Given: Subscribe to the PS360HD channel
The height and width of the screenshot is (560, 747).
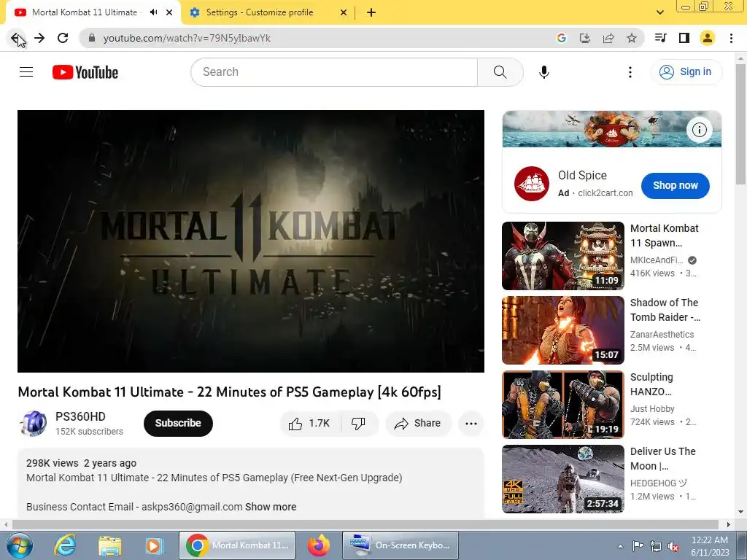Looking at the screenshot, I should click(x=178, y=424).
